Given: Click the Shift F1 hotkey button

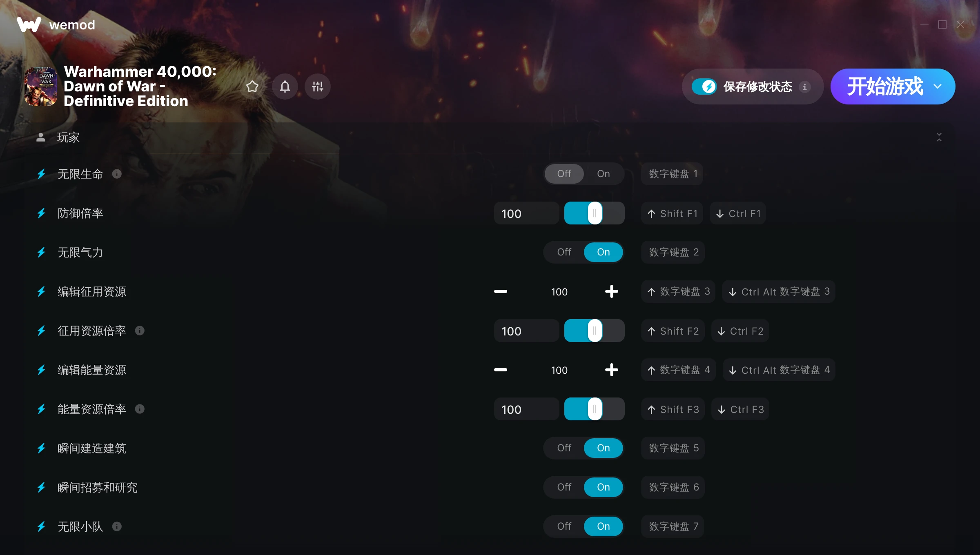Looking at the screenshot, I should (672, 213).
